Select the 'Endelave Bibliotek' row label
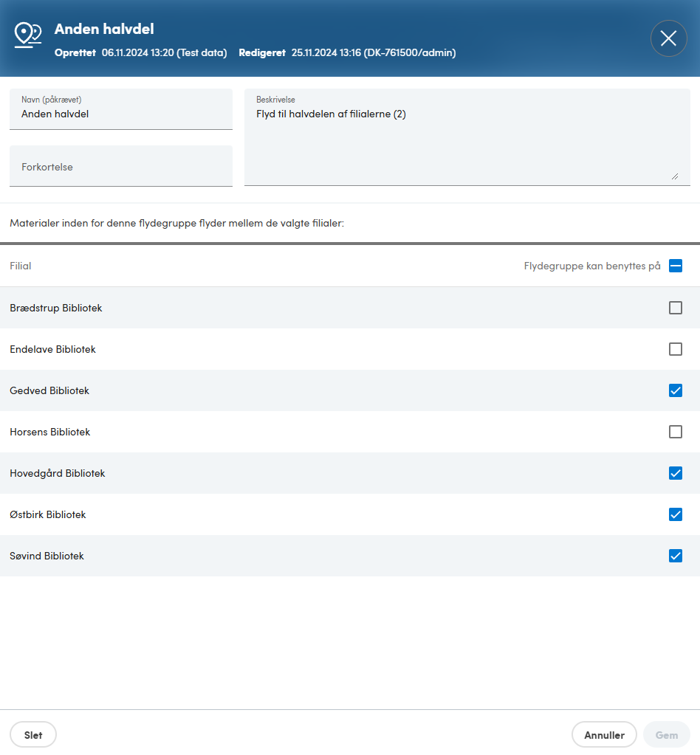Viewport: 700px width, 755px height. tap(52, 349)
